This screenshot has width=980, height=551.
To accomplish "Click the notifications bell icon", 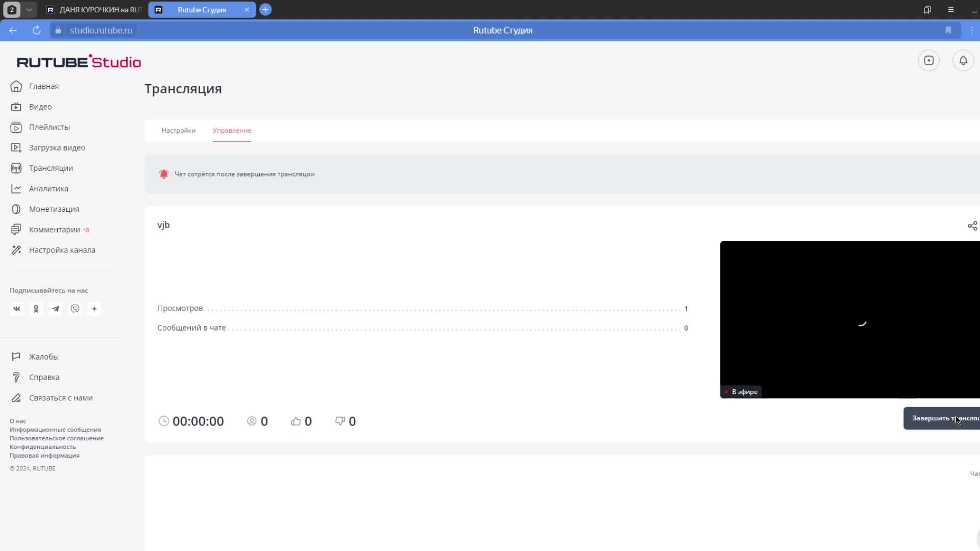I will pyautogui.click(x=963, y=61).
